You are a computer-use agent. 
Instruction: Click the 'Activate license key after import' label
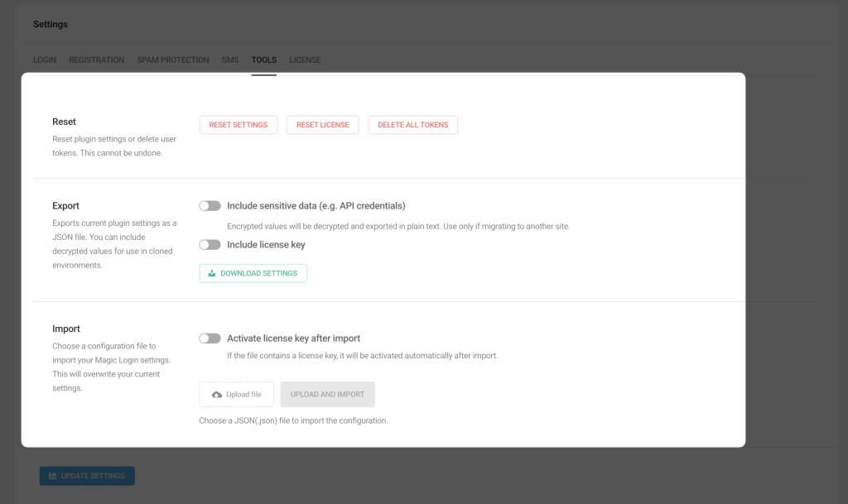[294, 338]
